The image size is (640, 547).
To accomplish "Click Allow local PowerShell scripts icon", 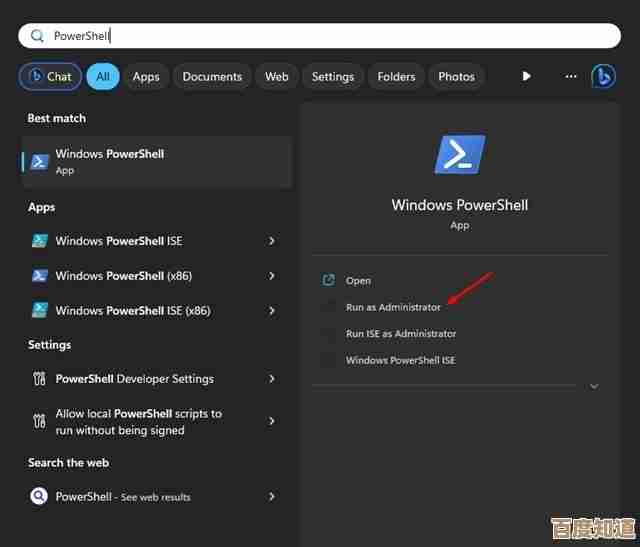I will pyautogui.click(x=40, y=421).
